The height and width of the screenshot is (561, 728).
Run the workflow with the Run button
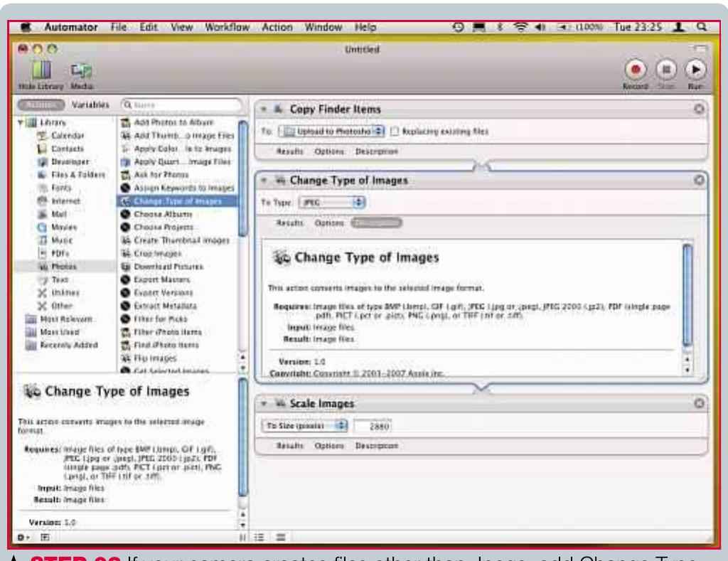(x=695, y=70)
